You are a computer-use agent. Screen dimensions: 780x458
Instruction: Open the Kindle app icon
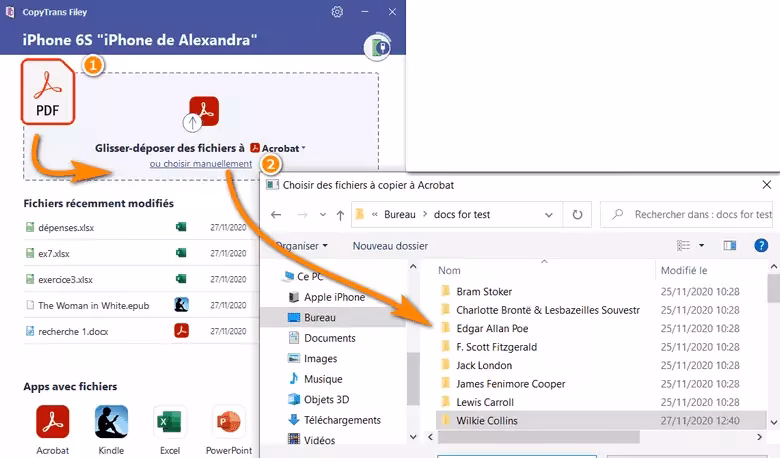click(x=110, y=422)
